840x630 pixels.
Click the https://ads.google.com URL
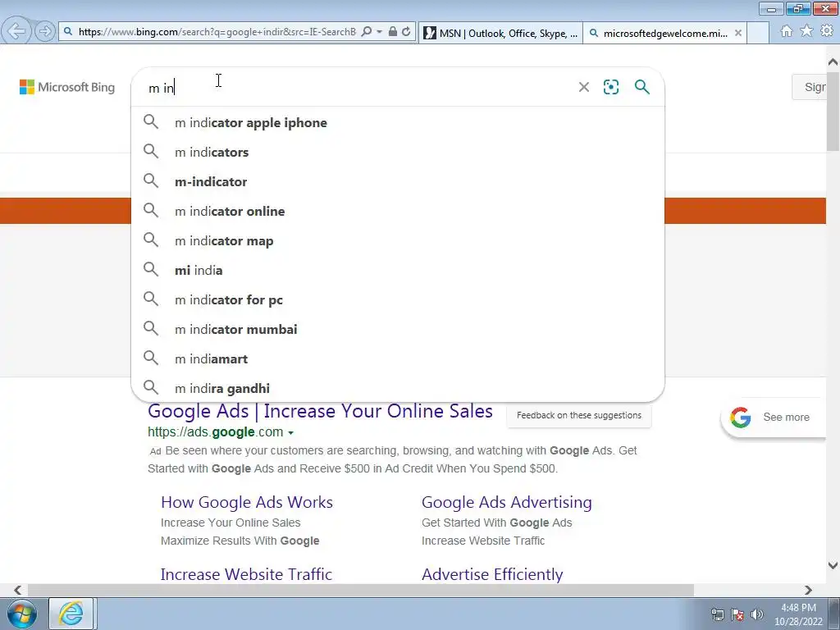tap(216, 431)
